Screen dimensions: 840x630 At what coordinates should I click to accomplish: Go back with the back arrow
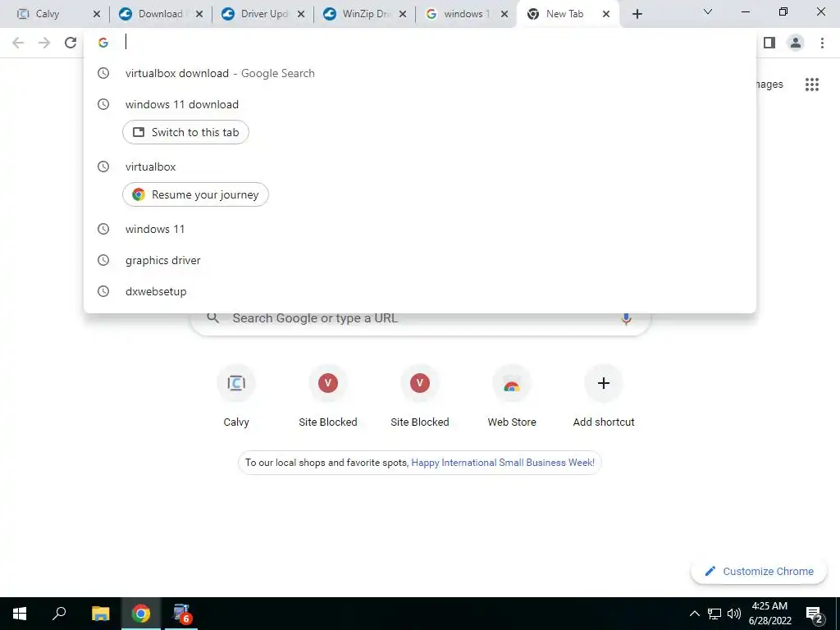tap(18, 43)
